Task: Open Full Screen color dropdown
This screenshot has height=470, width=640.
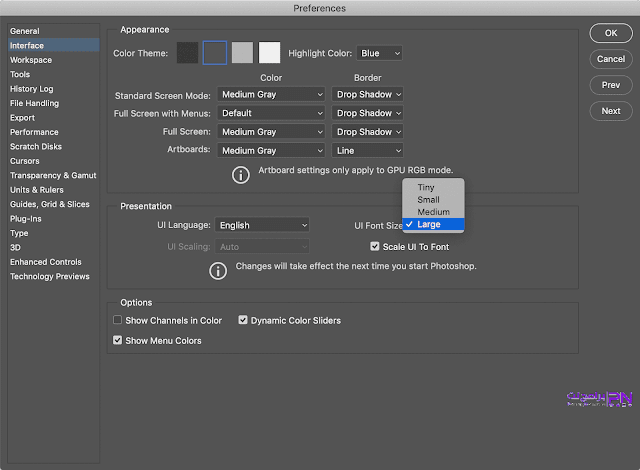Action: (x=271, y=132)
